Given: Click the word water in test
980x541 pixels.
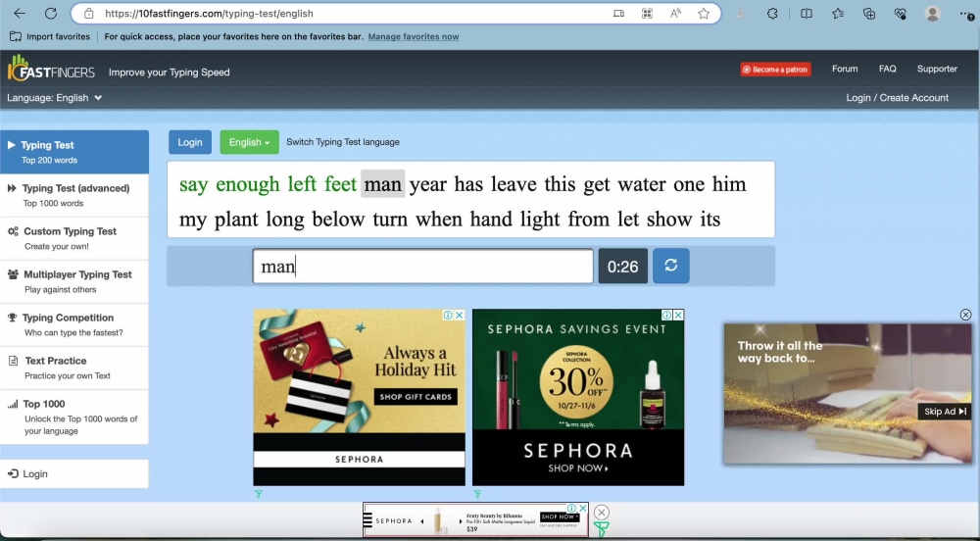Looking at the screenshot, I should pos(641,184).
